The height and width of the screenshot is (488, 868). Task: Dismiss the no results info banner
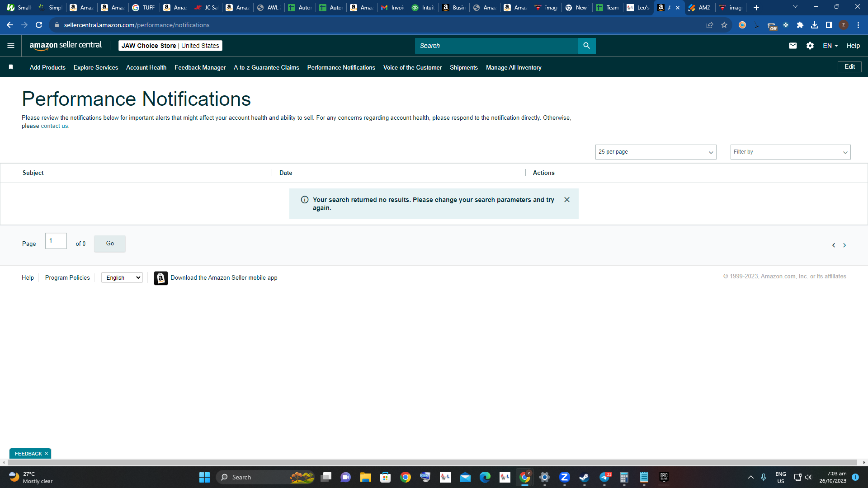567,200
